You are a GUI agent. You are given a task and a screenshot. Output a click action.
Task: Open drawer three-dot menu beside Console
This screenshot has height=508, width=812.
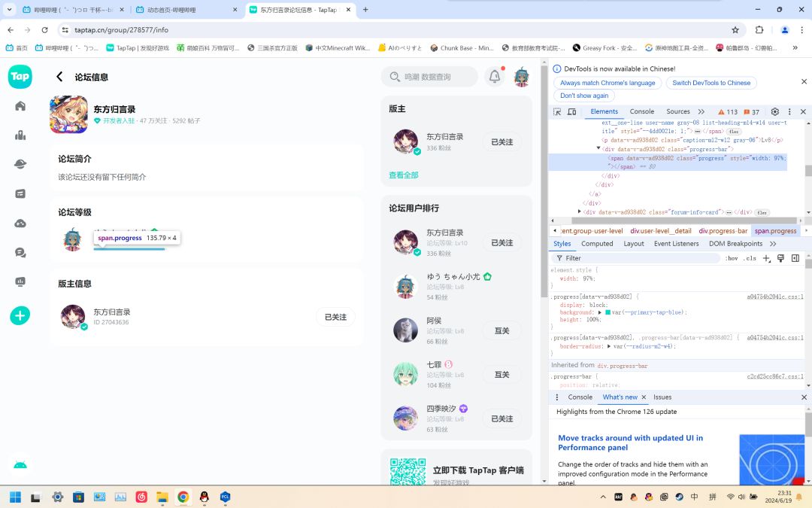pyautogui.click(x=556, y=397)
